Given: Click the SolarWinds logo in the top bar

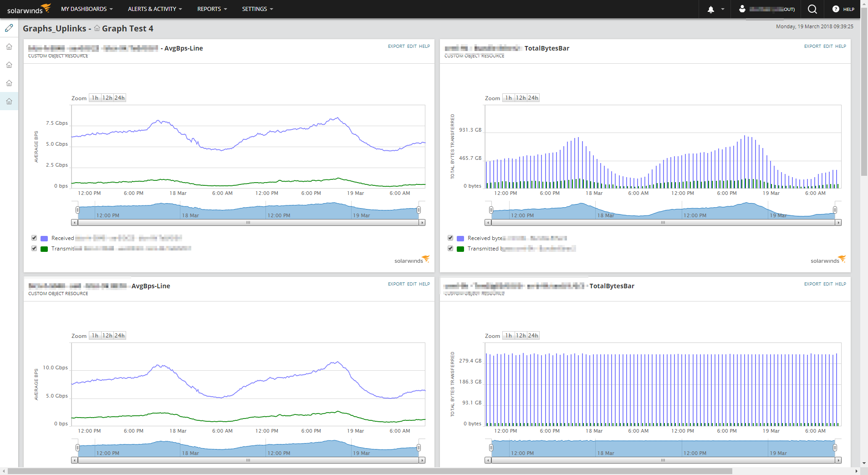Looking at the screenshot, I should point(29,9).
